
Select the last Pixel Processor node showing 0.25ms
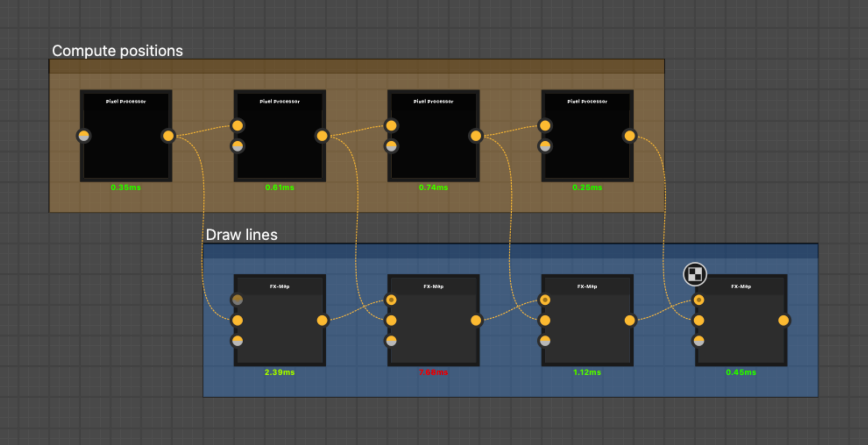tap(587, 135)
